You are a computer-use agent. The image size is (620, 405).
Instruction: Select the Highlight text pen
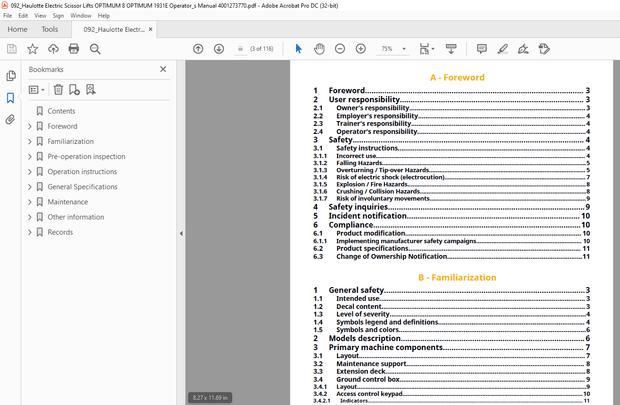tap(503, 49)
